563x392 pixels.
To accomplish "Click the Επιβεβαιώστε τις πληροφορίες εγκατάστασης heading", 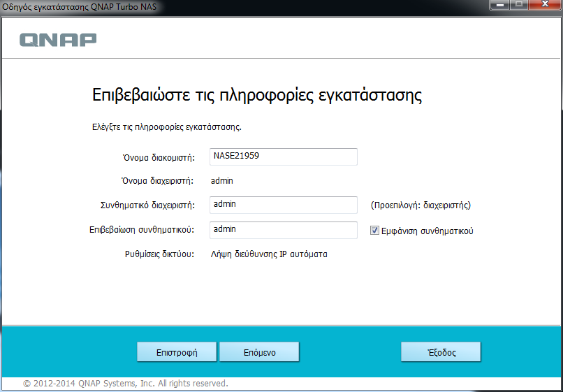I will (x=257, y=96).
